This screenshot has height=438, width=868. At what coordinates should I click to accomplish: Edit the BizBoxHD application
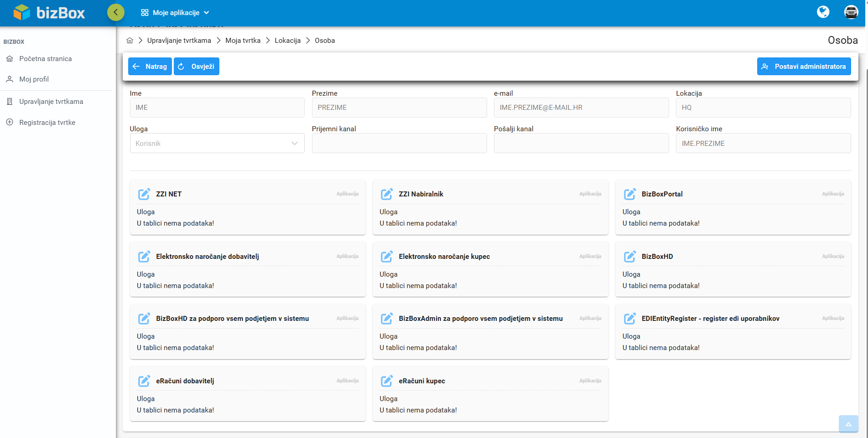(630, 257)
